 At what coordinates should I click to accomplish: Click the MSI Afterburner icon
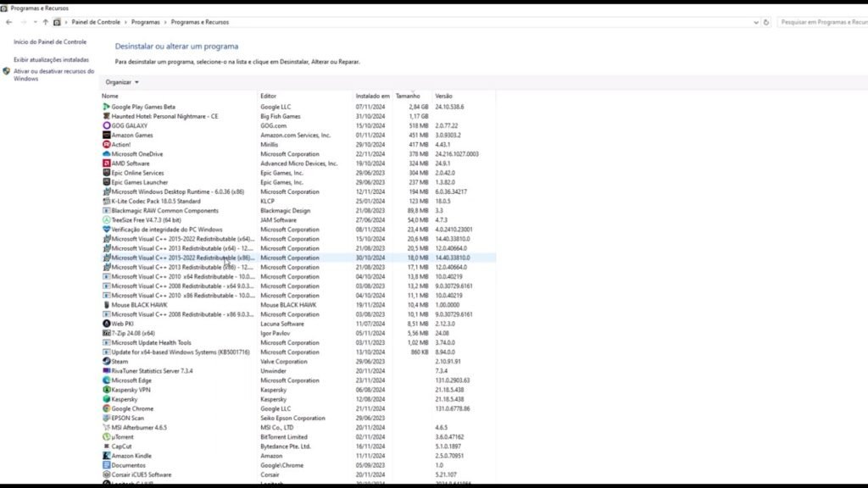tap(106, 427)
